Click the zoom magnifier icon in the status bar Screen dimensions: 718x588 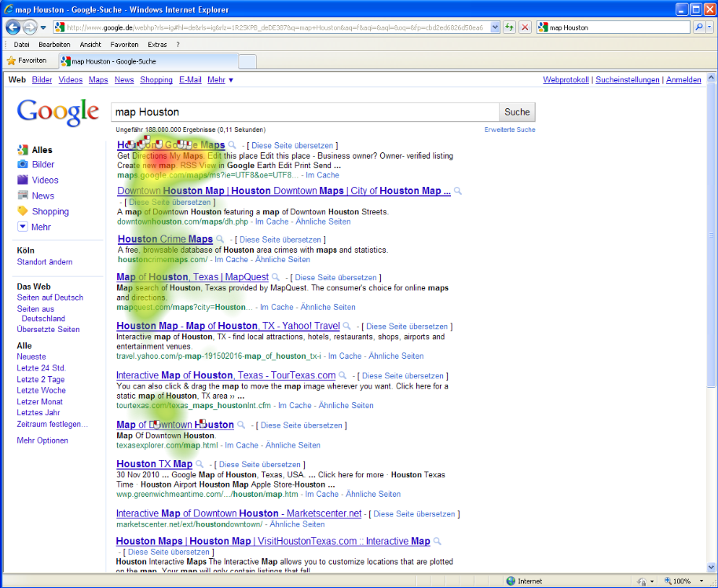click(668, 581)
